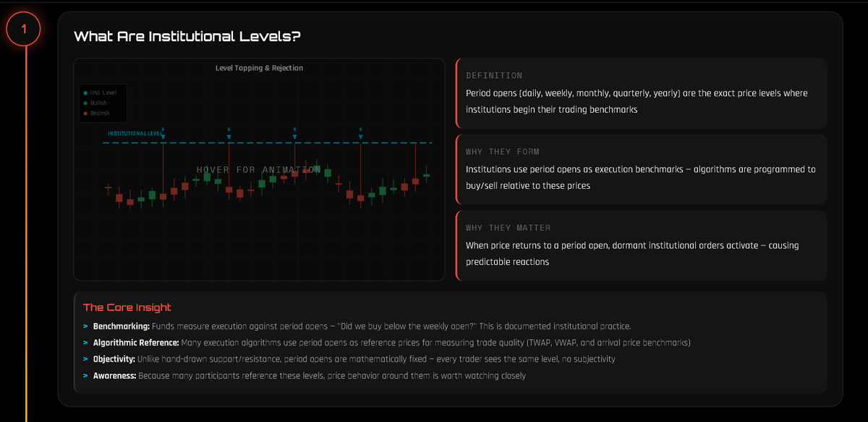The image size is (868, 422).
Task: Click the text about dormant institutional orders
Action: coord(632,253)
